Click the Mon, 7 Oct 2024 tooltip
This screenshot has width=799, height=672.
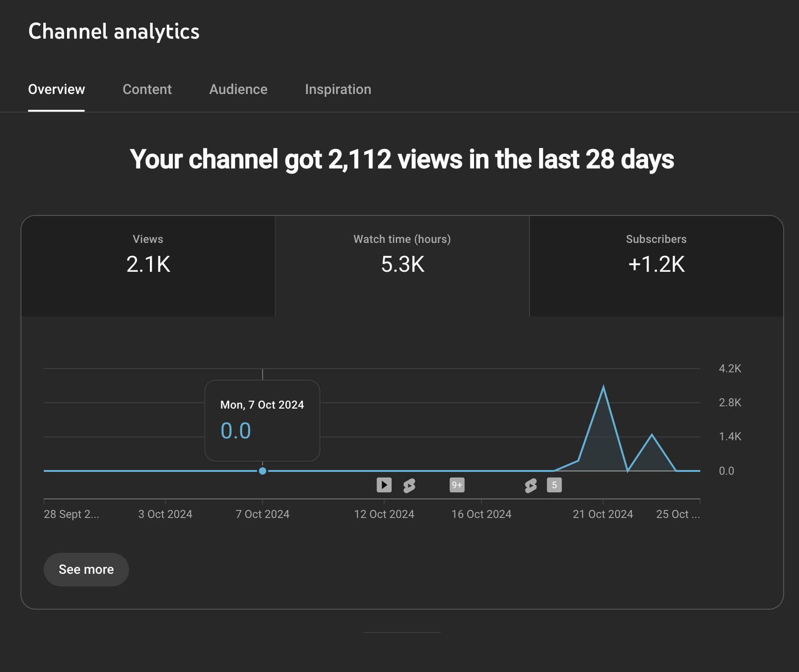tap(262, 420)
